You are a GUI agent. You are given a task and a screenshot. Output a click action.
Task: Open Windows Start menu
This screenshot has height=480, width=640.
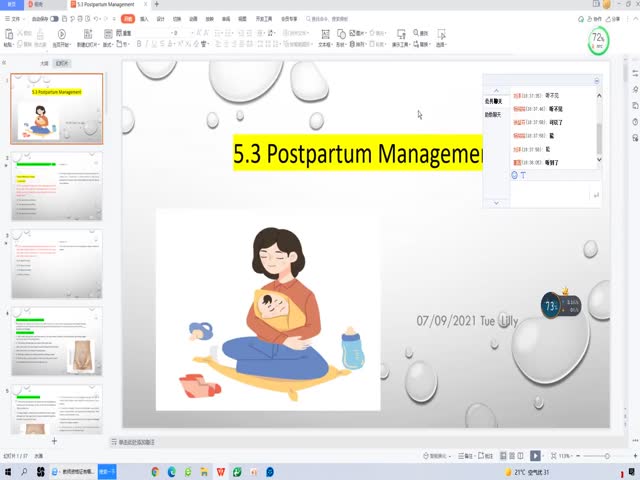[x=8, y=472]
